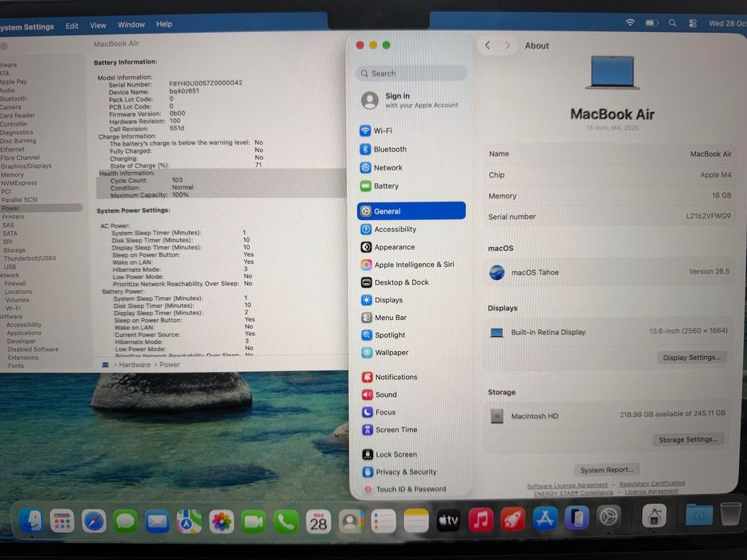Open Mail app in Dock
This screenshot has height=560, width=747.
coord(157,522)
